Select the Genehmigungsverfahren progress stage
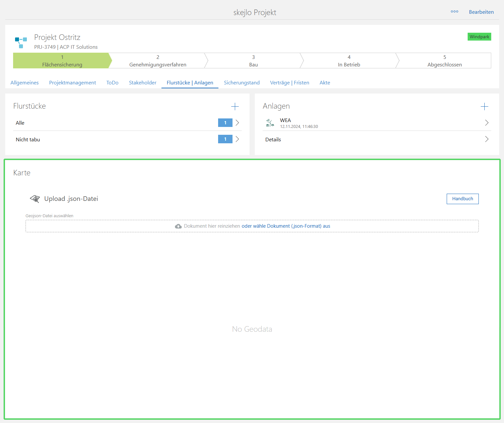This screenshot has width=504, height=423. 158,61
